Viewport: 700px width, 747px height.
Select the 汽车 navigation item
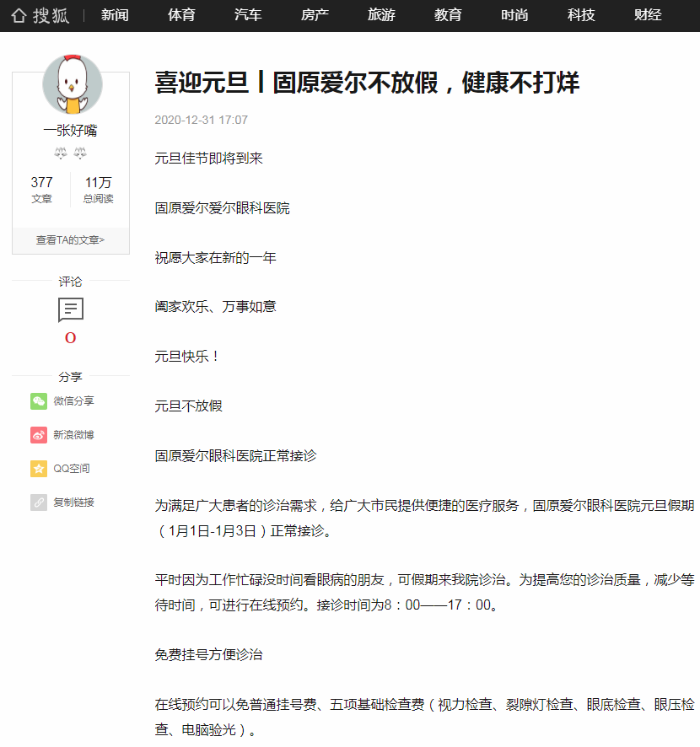pos(248,15)
